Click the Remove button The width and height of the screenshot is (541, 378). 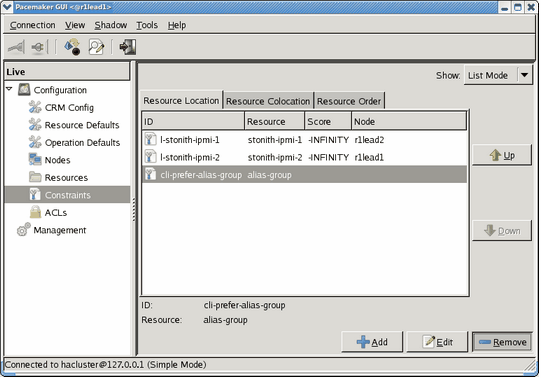tap(502, 342)
